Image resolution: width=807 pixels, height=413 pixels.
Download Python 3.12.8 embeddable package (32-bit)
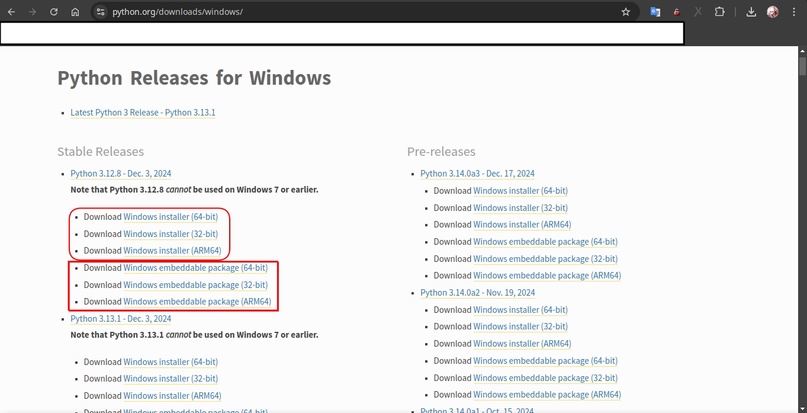tap(195, 285)
